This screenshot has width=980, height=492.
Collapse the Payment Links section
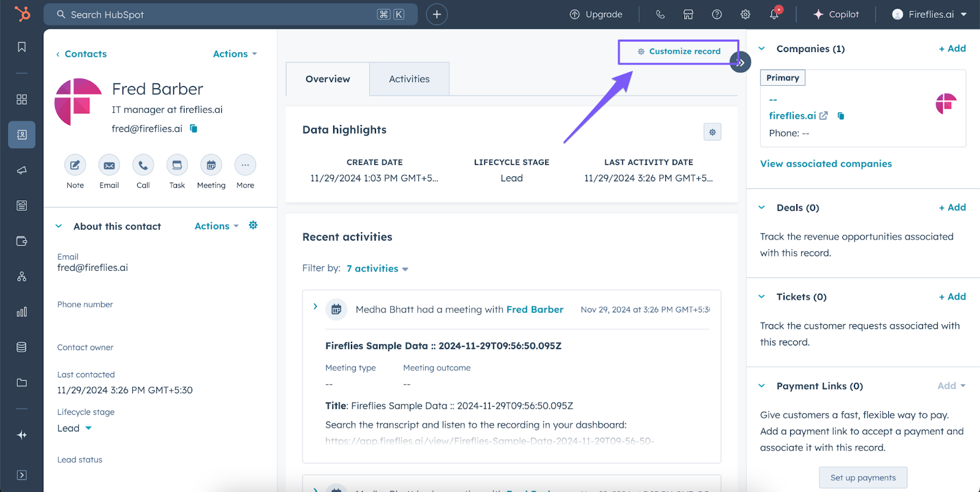pos(762,386)
